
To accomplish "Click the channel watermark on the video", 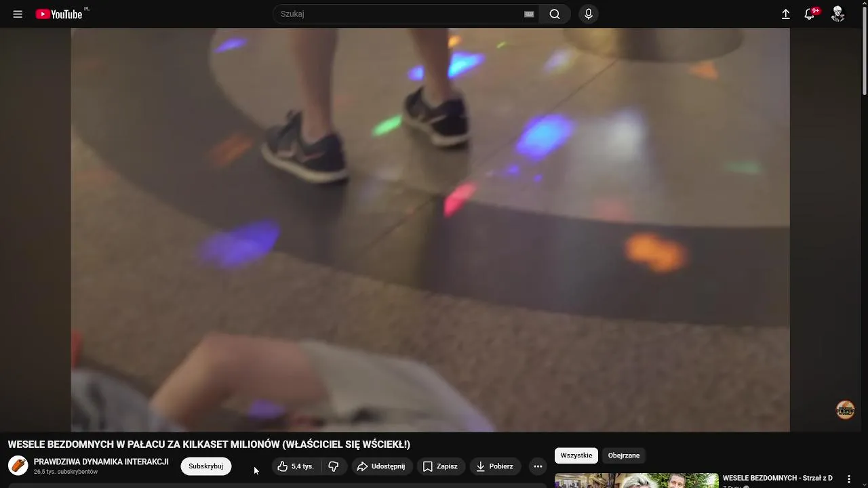I will click(x=845, y=410).
